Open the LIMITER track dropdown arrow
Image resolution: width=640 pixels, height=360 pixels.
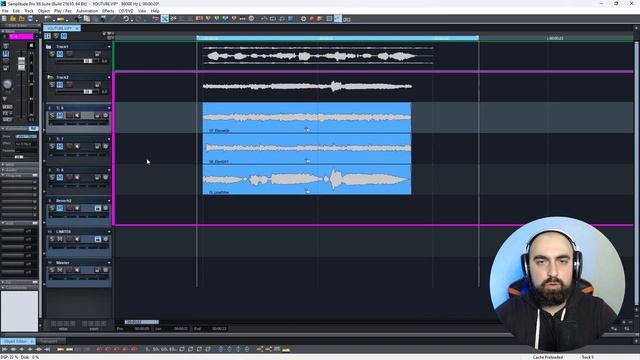tap(109, 231)
